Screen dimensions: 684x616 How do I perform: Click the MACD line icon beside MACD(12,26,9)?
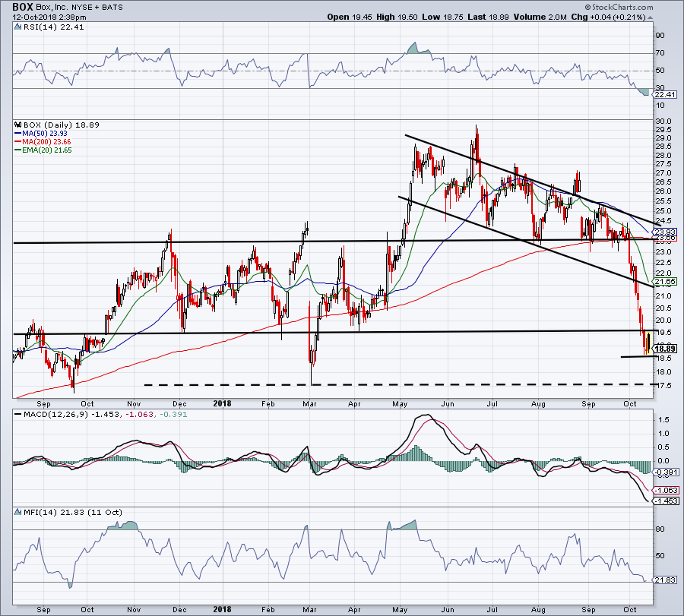pyautogui.click(x=18, y=414)
